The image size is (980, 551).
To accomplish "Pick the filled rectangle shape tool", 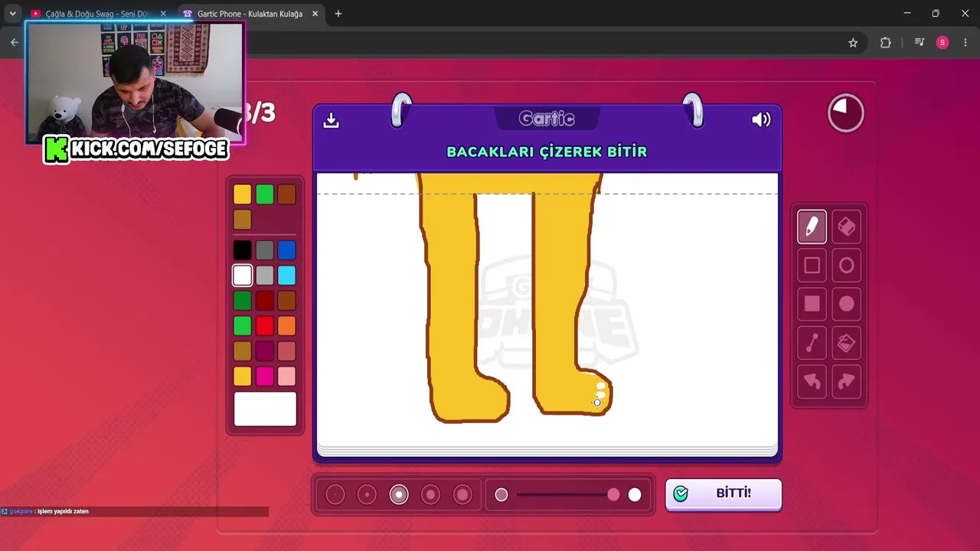I will 812,304.
